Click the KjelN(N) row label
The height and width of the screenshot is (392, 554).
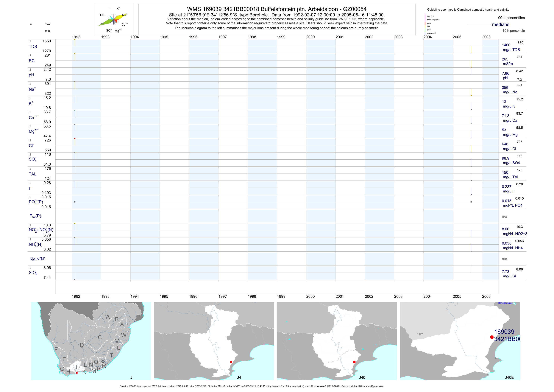pos(37,259)
